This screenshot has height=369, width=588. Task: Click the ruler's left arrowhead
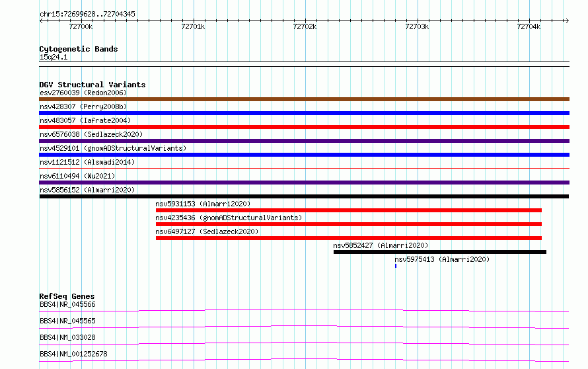point(41,21)
